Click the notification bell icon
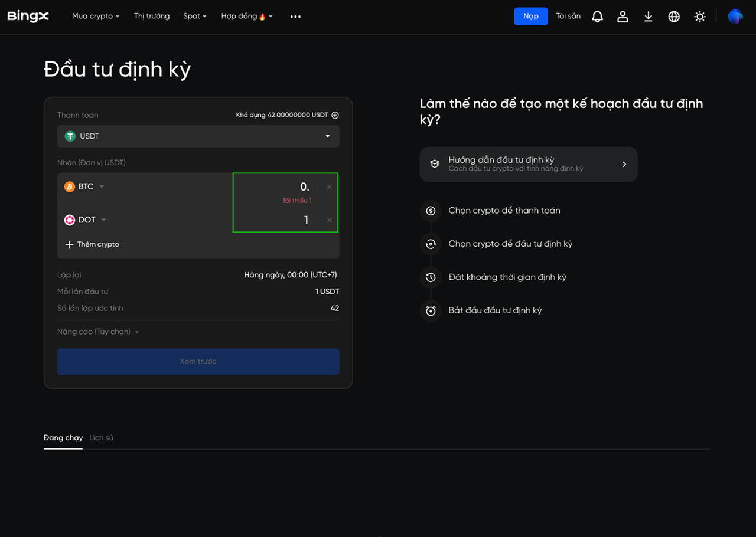This screenshot has width=756, height=537. point(597,17)
